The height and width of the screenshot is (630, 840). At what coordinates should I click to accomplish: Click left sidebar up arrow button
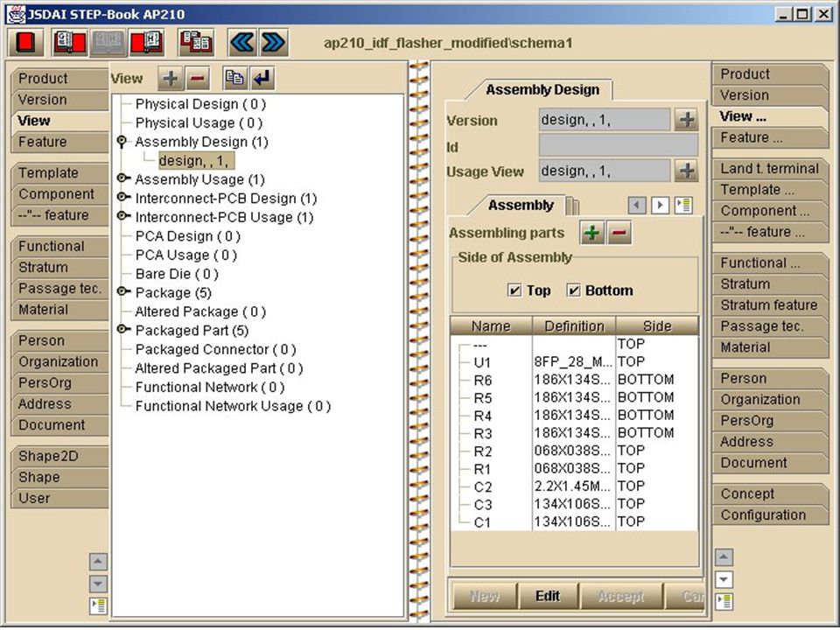[98, 562]
